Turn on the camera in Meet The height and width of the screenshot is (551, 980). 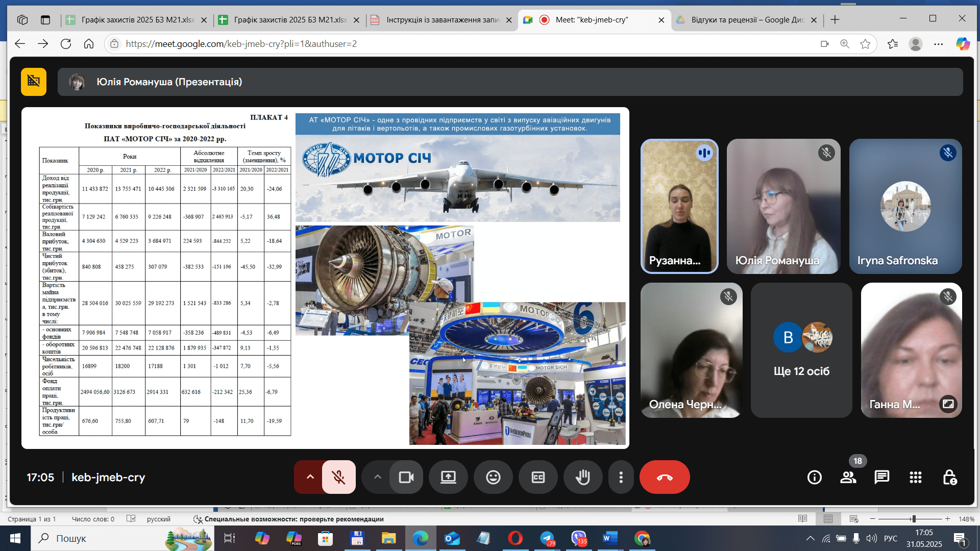(406, 477)
